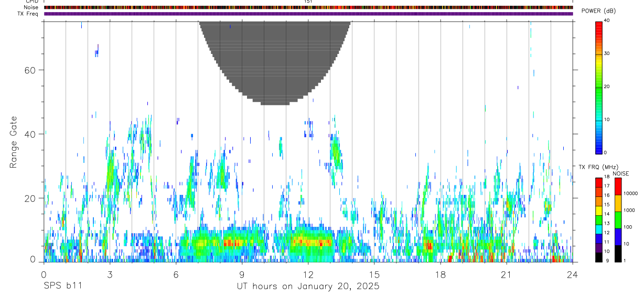Click the blue 11-12 MHz swatch in TX FRQ legend
Screen dimensions: 644x297
(599, 239)
